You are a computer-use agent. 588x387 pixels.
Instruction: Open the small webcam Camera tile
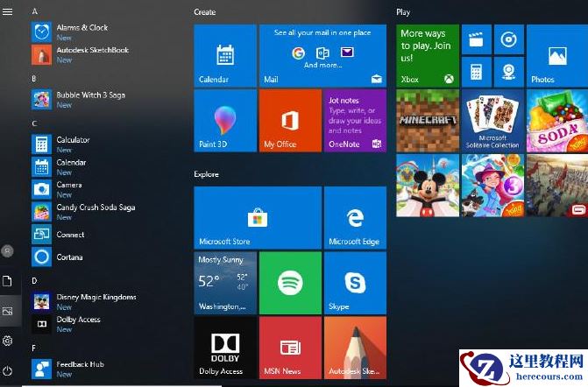509,72
